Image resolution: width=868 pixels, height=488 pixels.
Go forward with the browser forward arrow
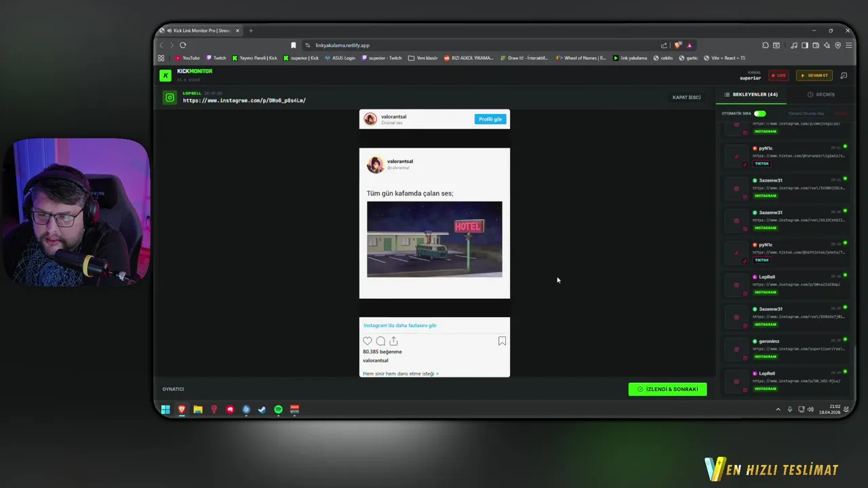[172, 45]
